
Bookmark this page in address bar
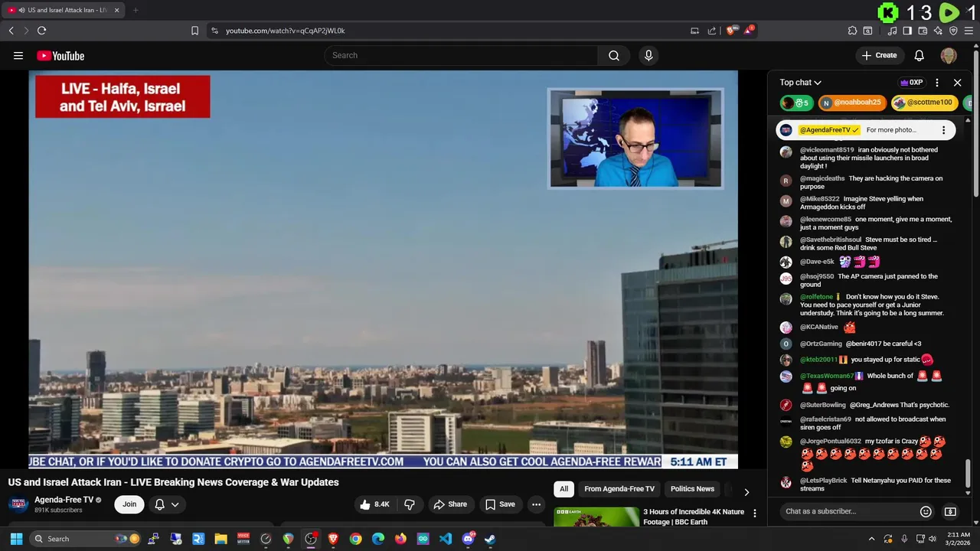click(194, 31)
